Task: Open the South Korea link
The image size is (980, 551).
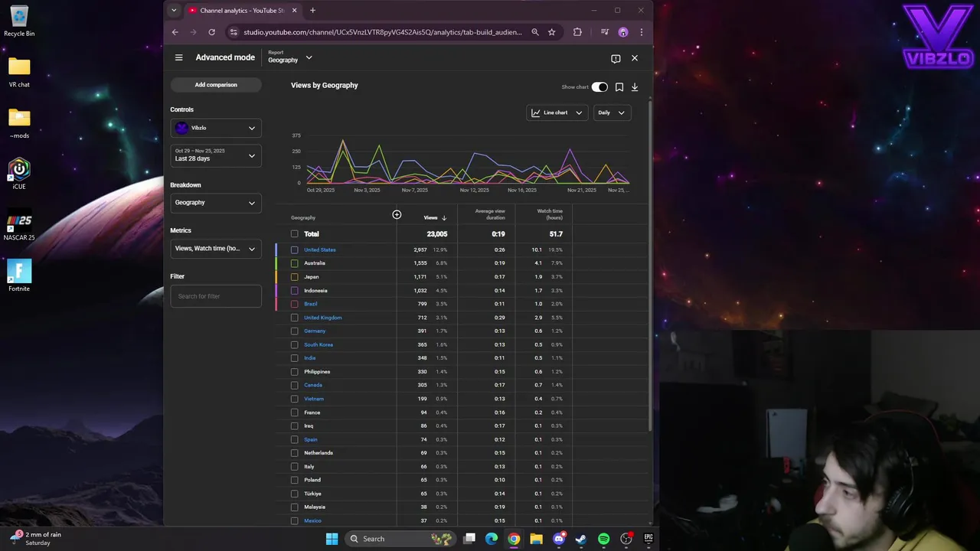Action: coord(318,344)
